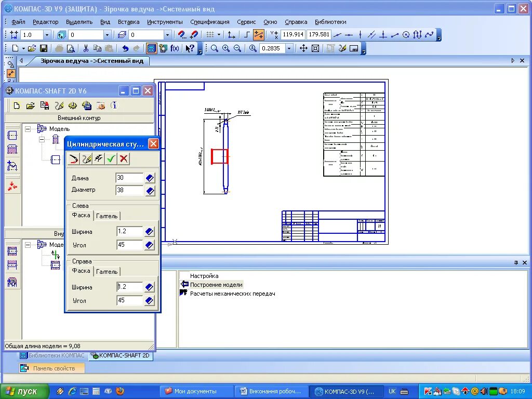Switch to the Галтель tab under Справа
The image size is (532, 399).
(107, 271)
